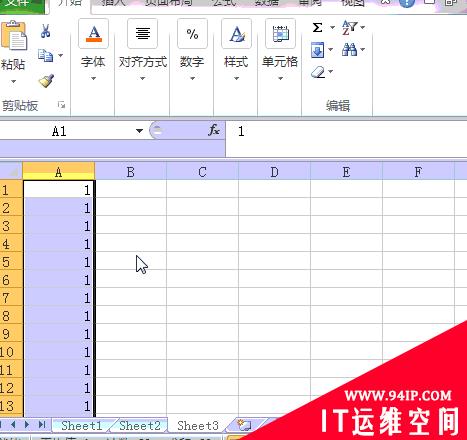Open the 样式 styles group icon
Viewport: 467px width, 440px height.
click(236, 34)
